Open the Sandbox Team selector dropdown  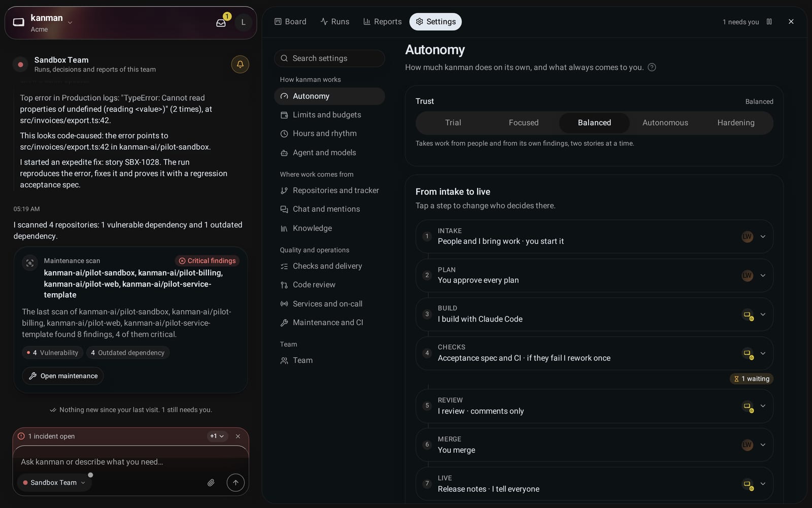point(54,483)
